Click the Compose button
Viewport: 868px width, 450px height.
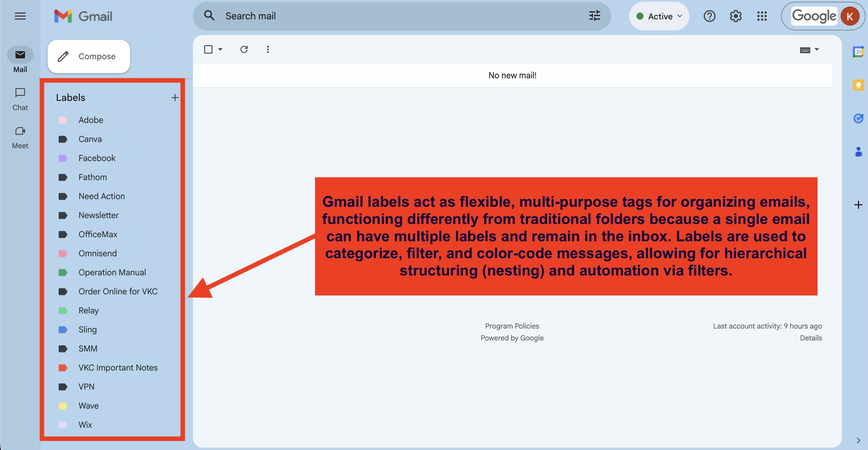click(89, 56)
